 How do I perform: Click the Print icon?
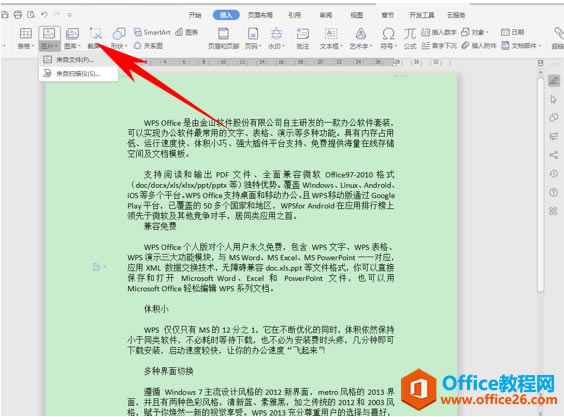point(18,15)
